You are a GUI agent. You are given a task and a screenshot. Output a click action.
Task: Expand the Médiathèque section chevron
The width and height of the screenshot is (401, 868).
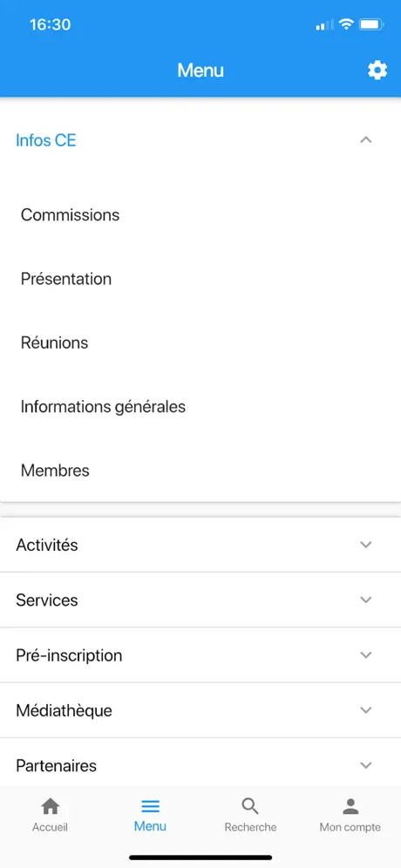point(365,709)
